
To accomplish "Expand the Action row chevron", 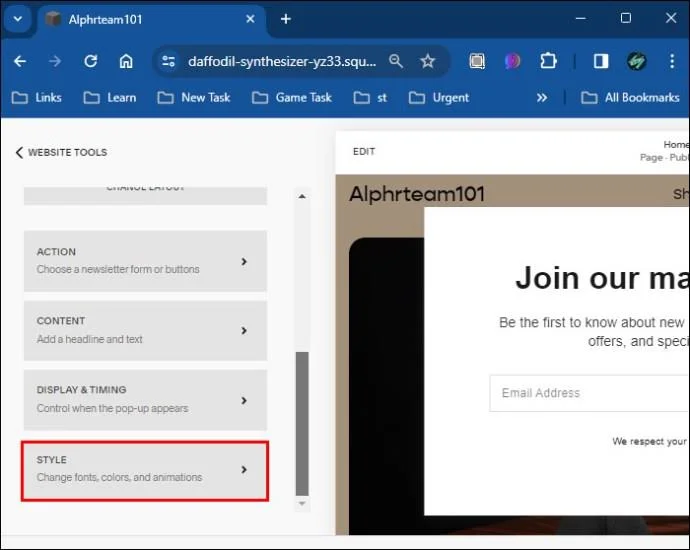I will pyautogui.click(x=244, y=261).
